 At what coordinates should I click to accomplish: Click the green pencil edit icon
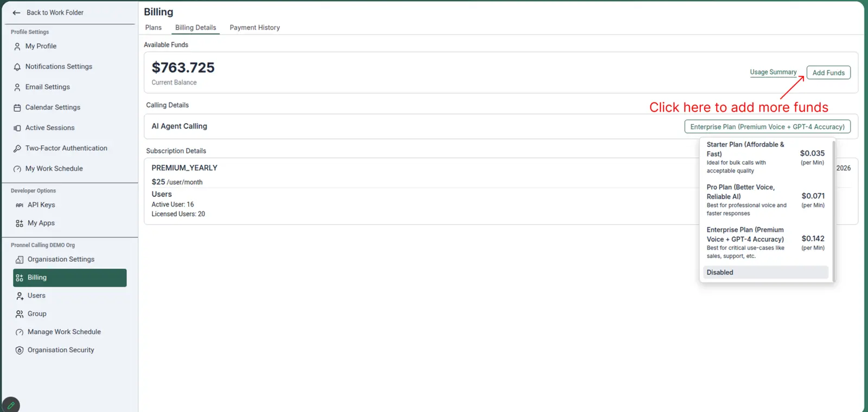click(11, 405)
